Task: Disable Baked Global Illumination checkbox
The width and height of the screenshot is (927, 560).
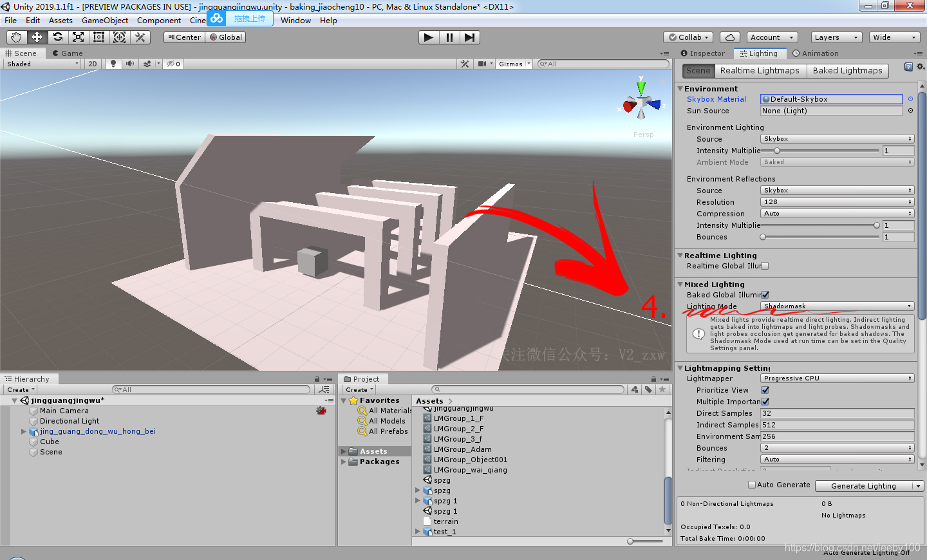Action: click(765, 295)
